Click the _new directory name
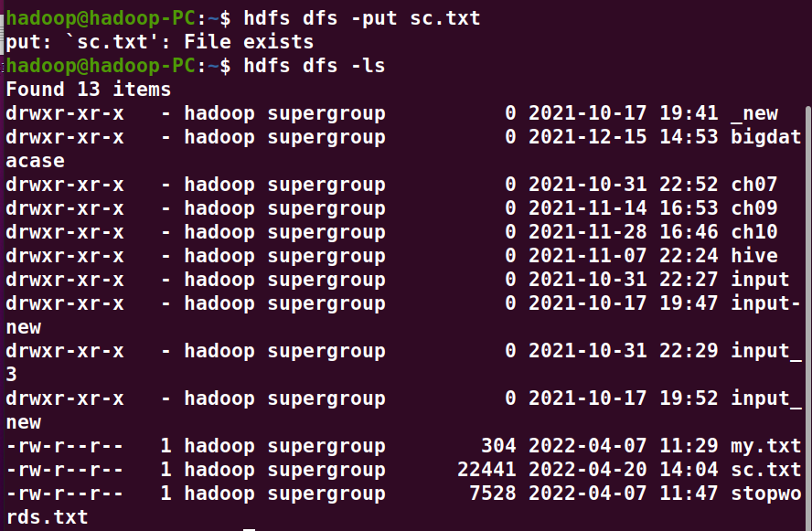812x531 pixels. click(x=754, y=113)
